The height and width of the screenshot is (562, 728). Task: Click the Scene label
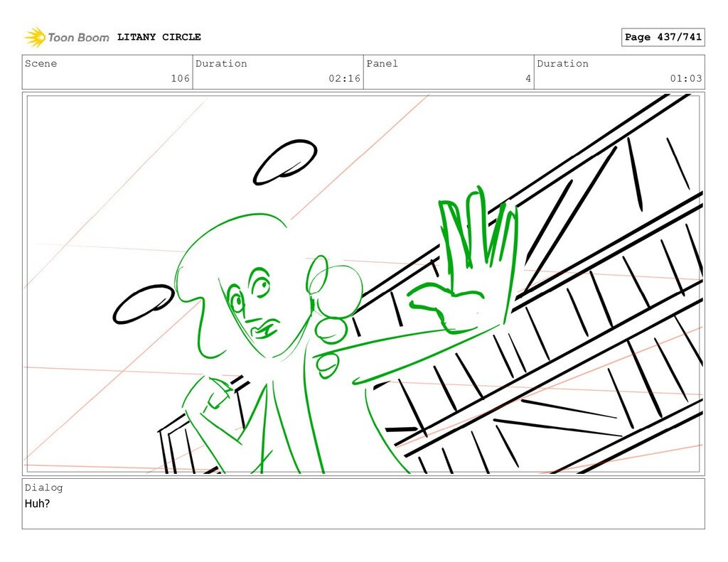(41, 63)
